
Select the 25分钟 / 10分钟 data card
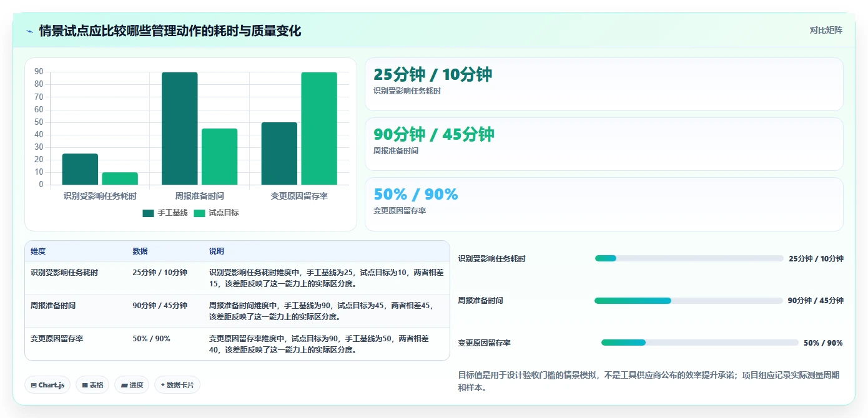pos(604,84)
